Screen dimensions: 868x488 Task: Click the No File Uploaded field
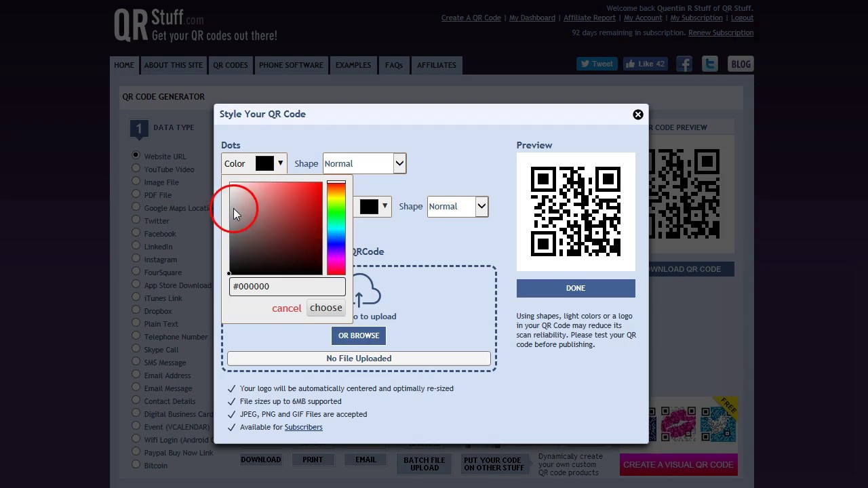point(359,359)
